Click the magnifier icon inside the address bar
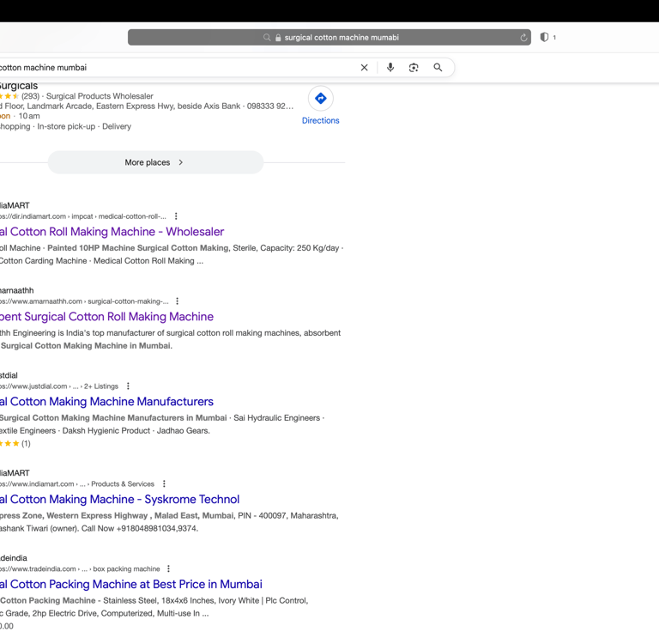Image resolution: width=659 pixels, height=644 pixels. click(267, 38)
